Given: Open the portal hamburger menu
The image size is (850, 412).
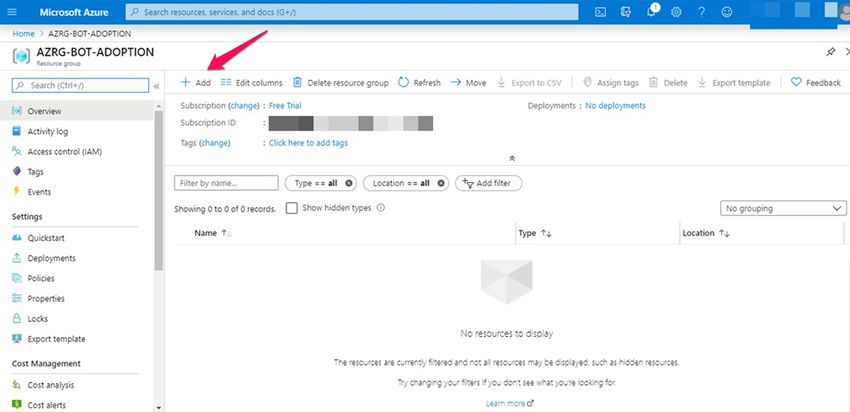Looking at the screenshot, I should [12, 12].
